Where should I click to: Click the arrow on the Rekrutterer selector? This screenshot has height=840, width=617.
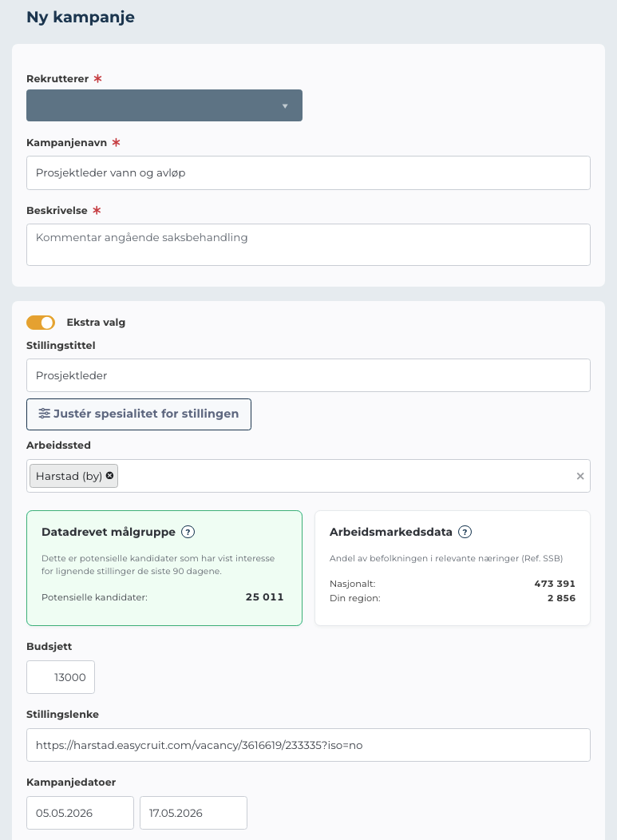[285, 105]
